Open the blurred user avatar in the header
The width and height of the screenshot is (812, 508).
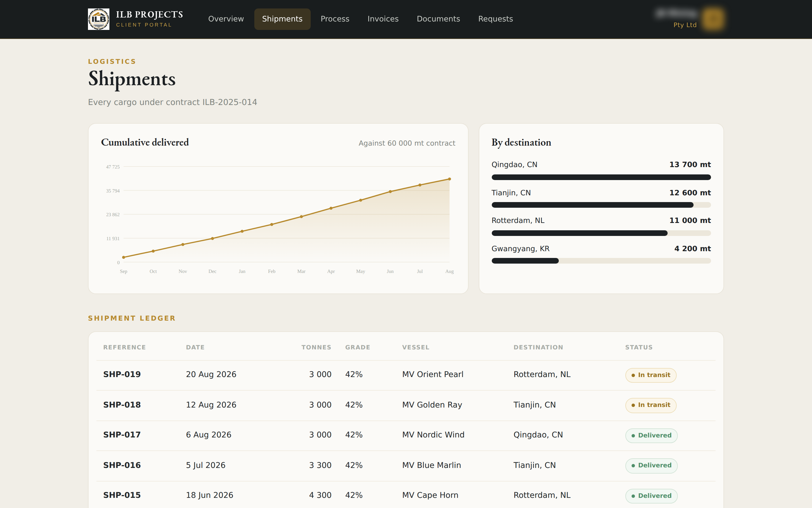point(713,19)
